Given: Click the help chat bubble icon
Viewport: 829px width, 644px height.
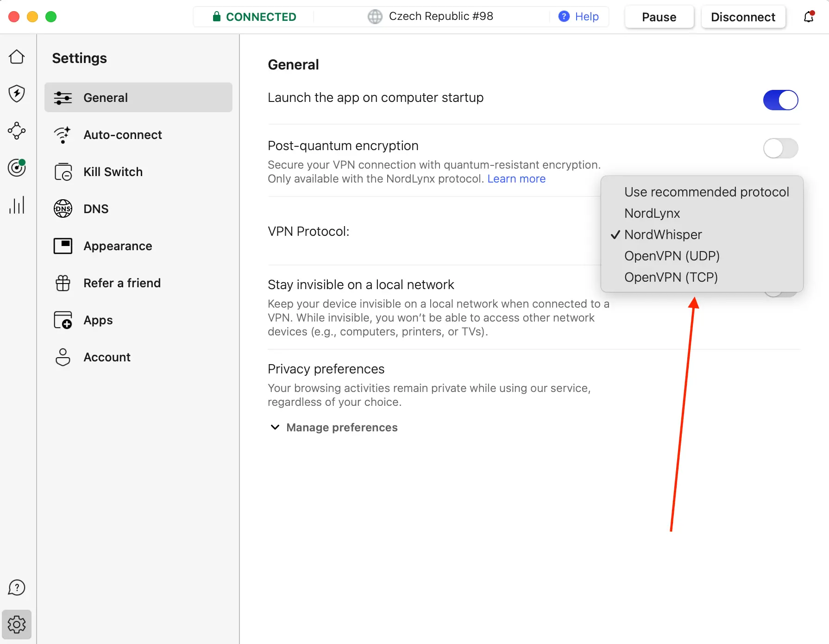Looking at the screenshot, I should pos(17,587).
